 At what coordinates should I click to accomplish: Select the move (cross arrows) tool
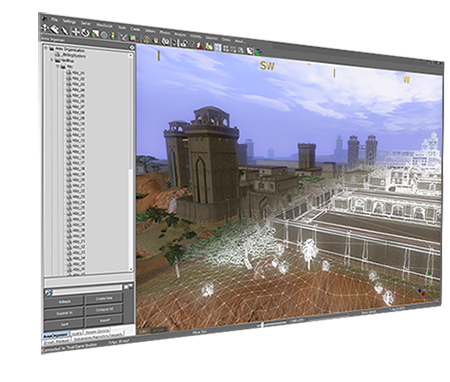point(76,32)
